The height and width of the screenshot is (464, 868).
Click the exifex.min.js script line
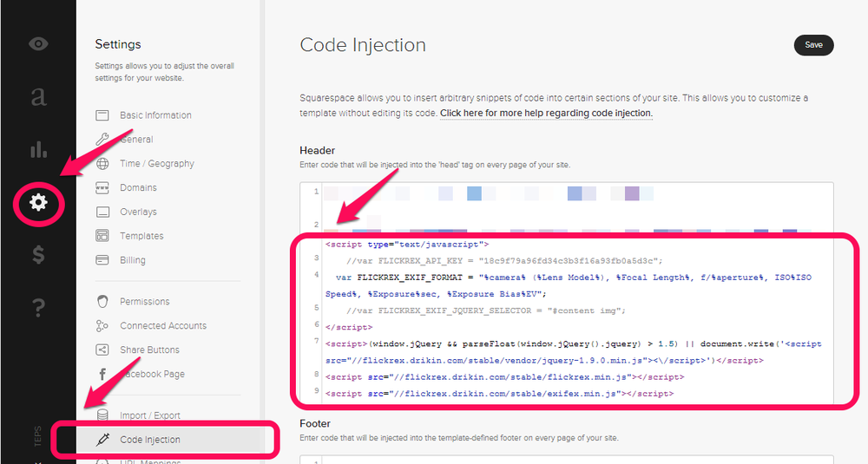pyautogui.click(x=499, y=393)
